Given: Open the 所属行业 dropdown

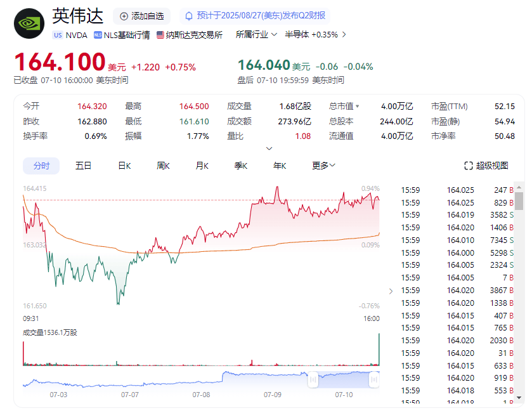Looking at the screenshot, I should coord(256,36).
